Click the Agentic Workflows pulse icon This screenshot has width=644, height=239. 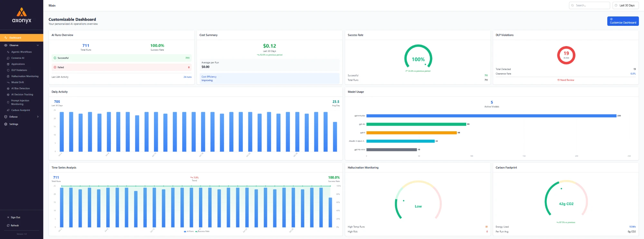(8, 52)
